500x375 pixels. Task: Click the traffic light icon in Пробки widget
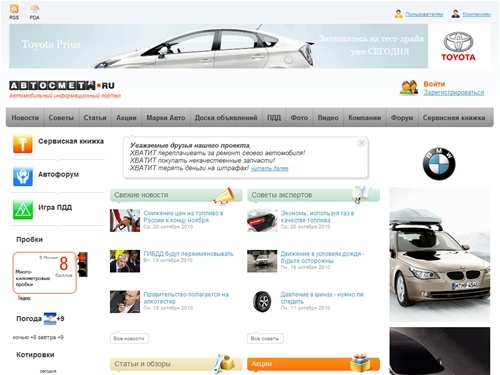pyautogui.click(x=82, y=264)
